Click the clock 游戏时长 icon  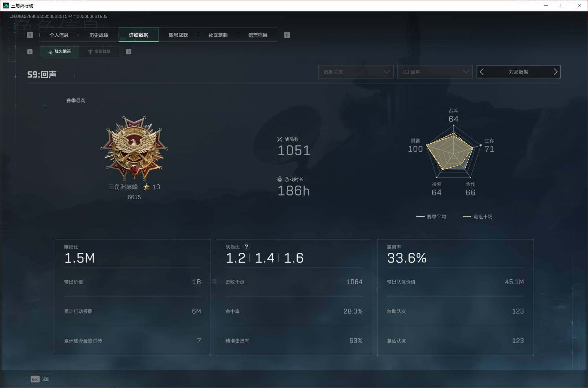pyautogui.click(x=280, y=179)
